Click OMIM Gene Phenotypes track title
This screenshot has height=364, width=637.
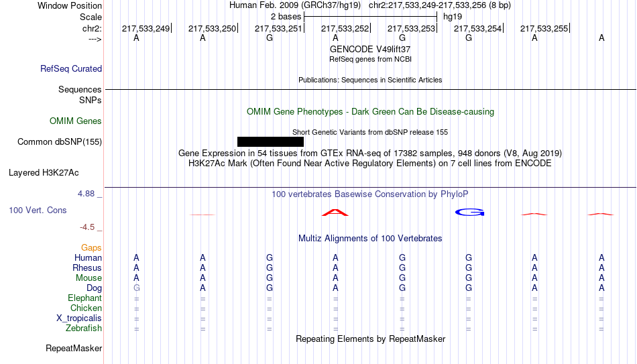point(371,112)
